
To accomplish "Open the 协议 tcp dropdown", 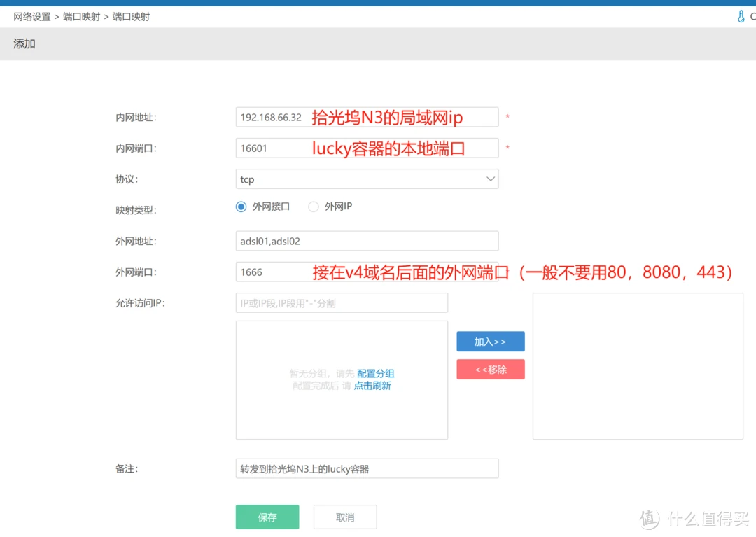I will point(367,179).
